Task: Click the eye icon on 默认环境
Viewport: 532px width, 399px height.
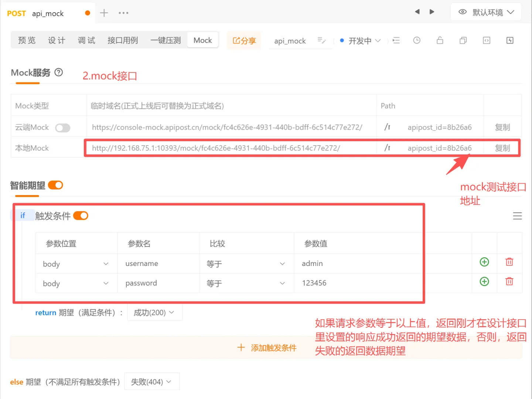Action: 463,12
